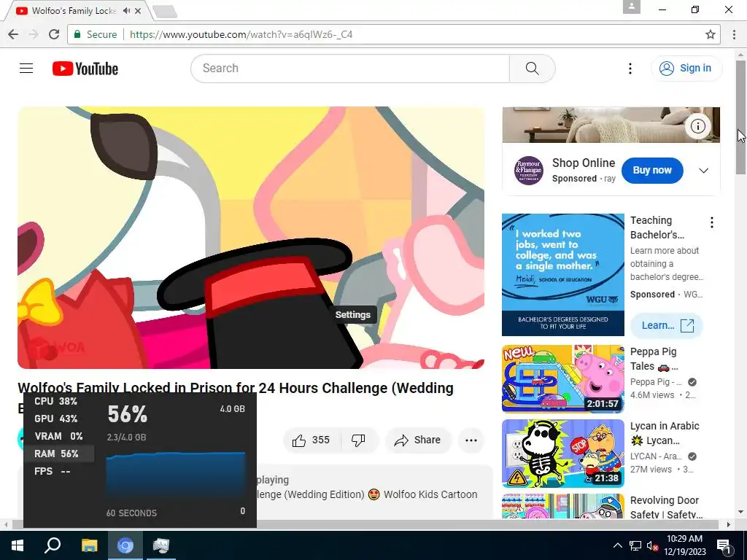
Task: Select GPU 43% in performance overlay
Action: (55, 419)
